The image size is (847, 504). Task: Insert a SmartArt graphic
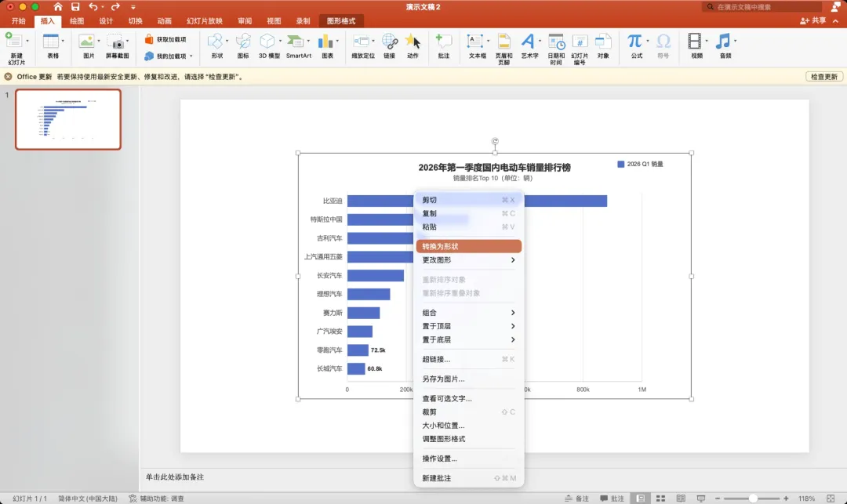(x=298, y=46)
